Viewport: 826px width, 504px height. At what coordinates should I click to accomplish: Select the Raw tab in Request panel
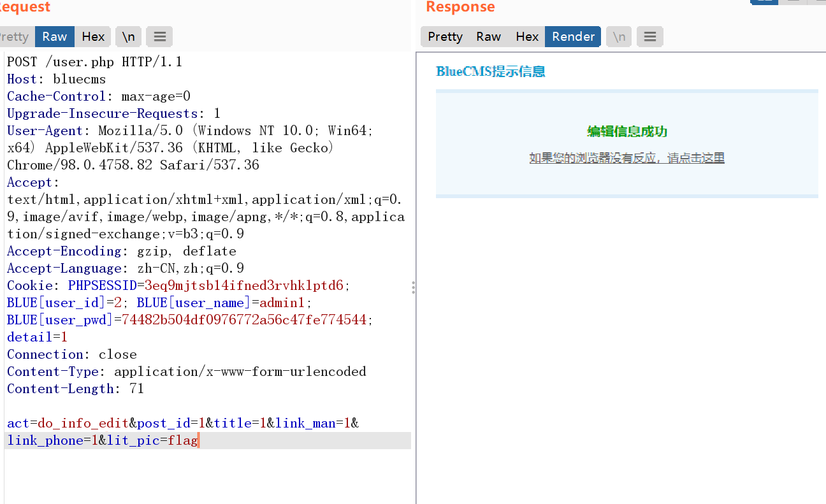coord(55,36)
